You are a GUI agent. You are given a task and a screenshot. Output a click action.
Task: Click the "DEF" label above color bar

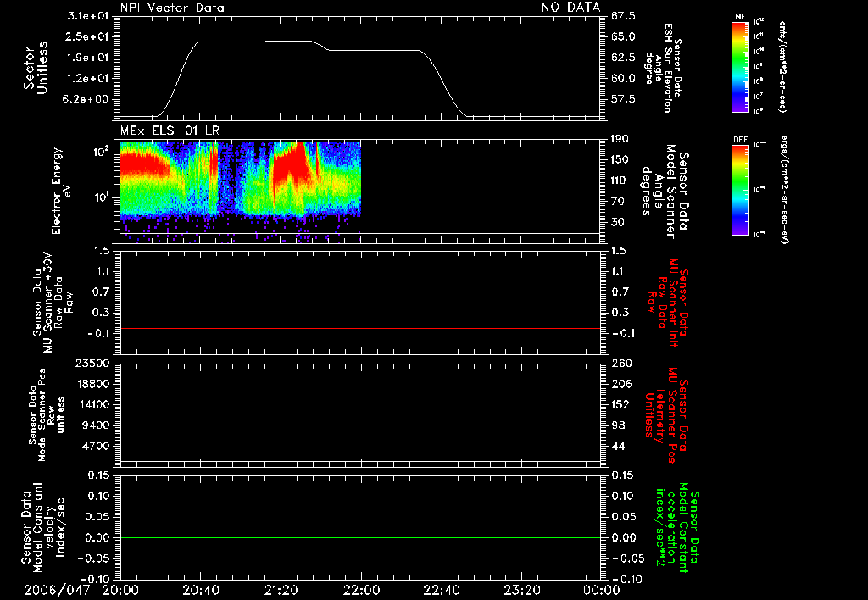pyautogui.click(x=741, y=140)
